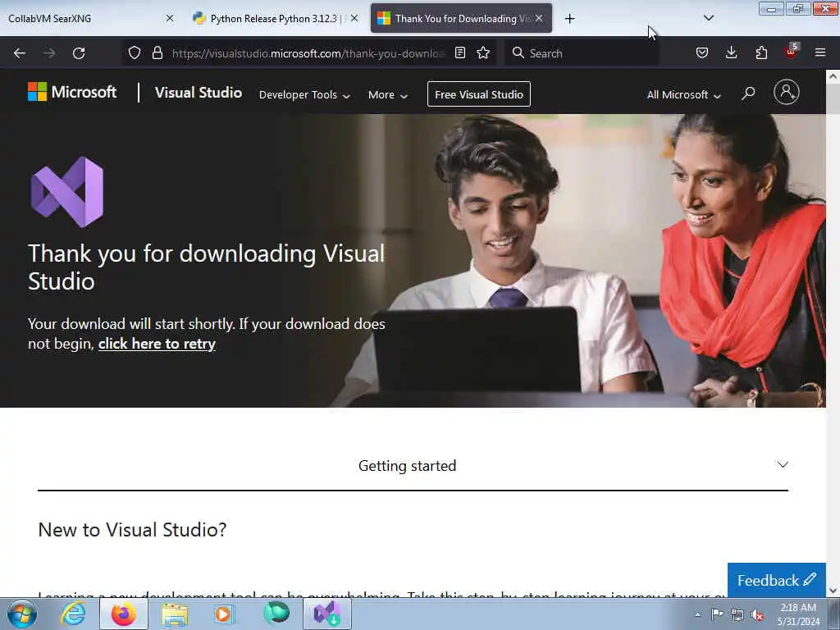Launch Internet Explorer from taskbar
Image resolution: width=840 pixels, height=630 pixels.
coord(73,614)
